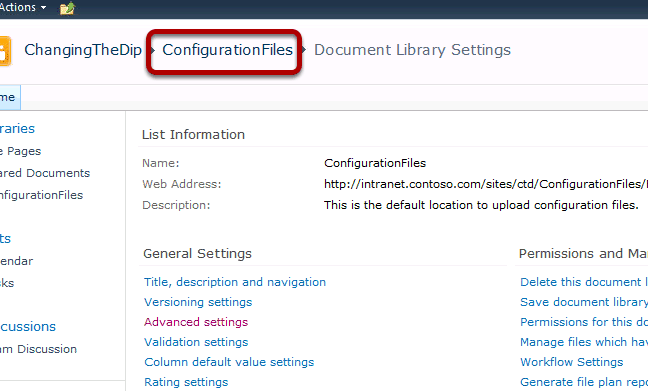Open Shared Documents library link
Viewport: 648px width, 391px height.
click(x=45, y=173)
